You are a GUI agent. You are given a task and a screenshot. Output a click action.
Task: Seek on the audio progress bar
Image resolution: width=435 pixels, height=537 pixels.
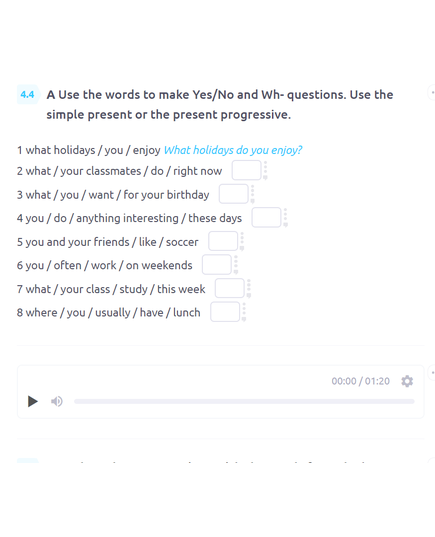[x=244, y=401]
